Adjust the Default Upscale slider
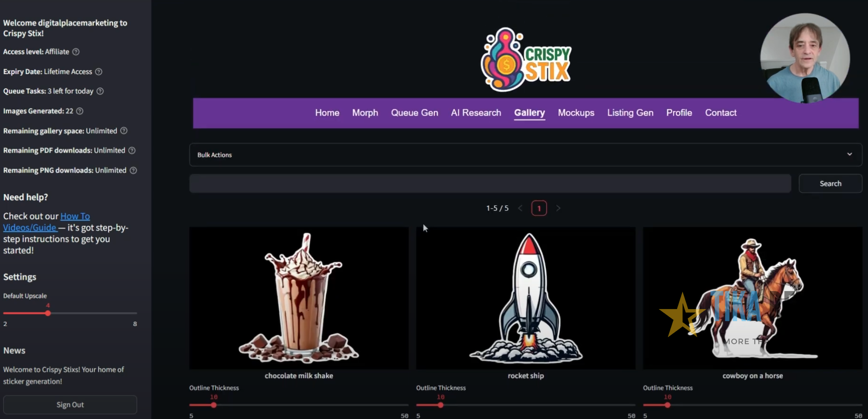 48,313
